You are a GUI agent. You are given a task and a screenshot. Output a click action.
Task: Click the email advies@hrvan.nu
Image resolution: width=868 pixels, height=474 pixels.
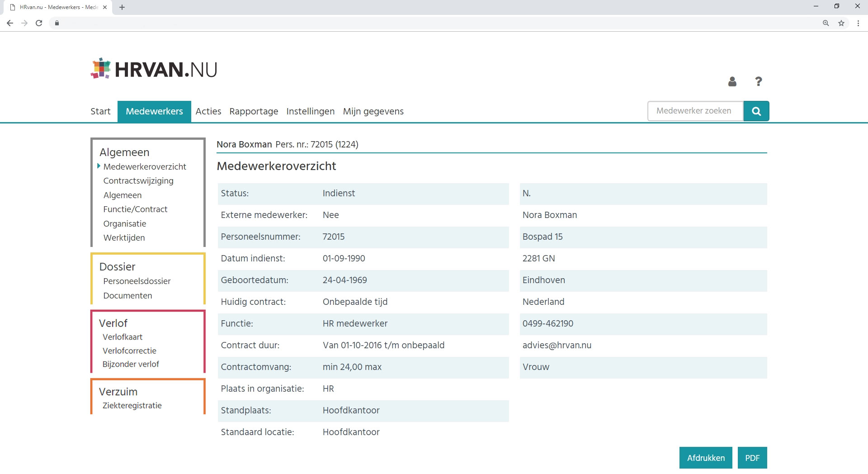[x=557, y=346]
